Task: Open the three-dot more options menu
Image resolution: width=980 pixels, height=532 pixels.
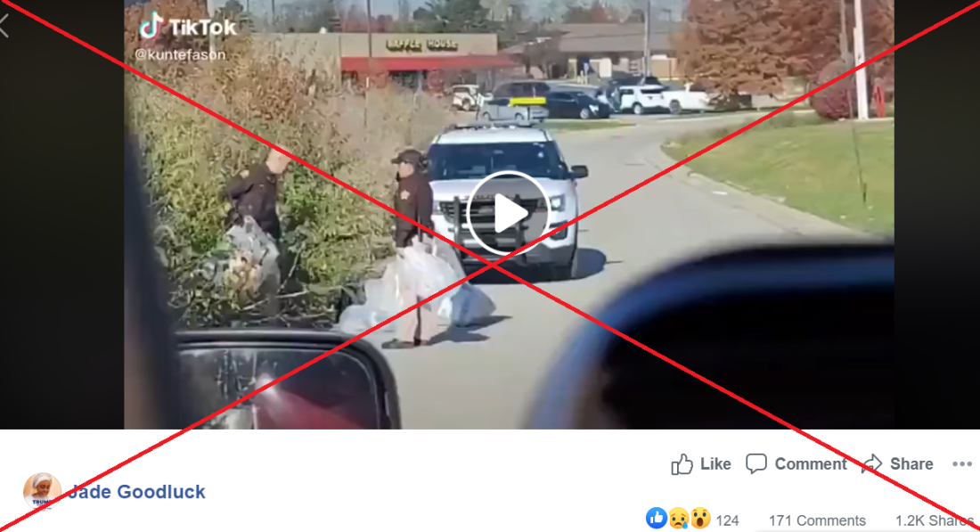Action: click(x=962, y=464)
